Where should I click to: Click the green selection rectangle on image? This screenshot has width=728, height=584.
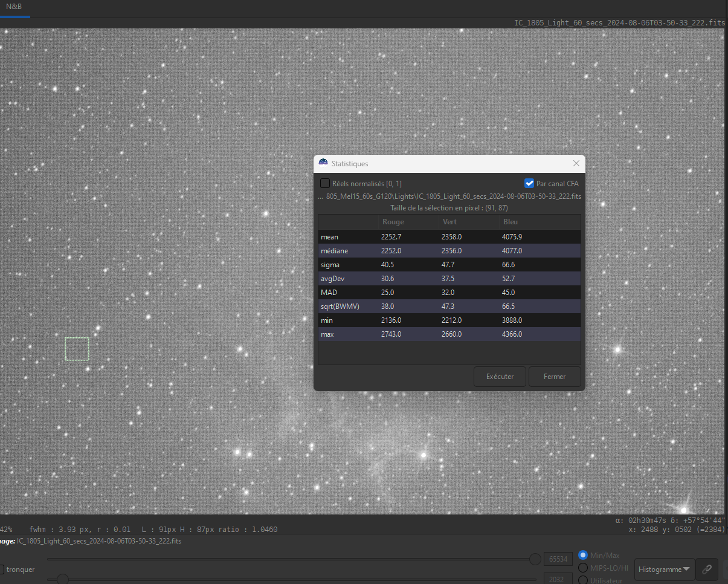coord(77,349)
